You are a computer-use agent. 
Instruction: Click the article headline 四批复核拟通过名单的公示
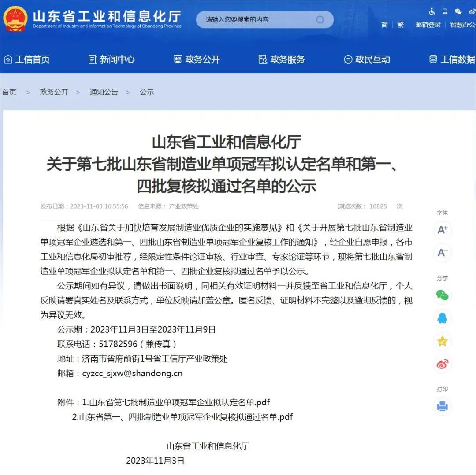click(x=226, y=186)
